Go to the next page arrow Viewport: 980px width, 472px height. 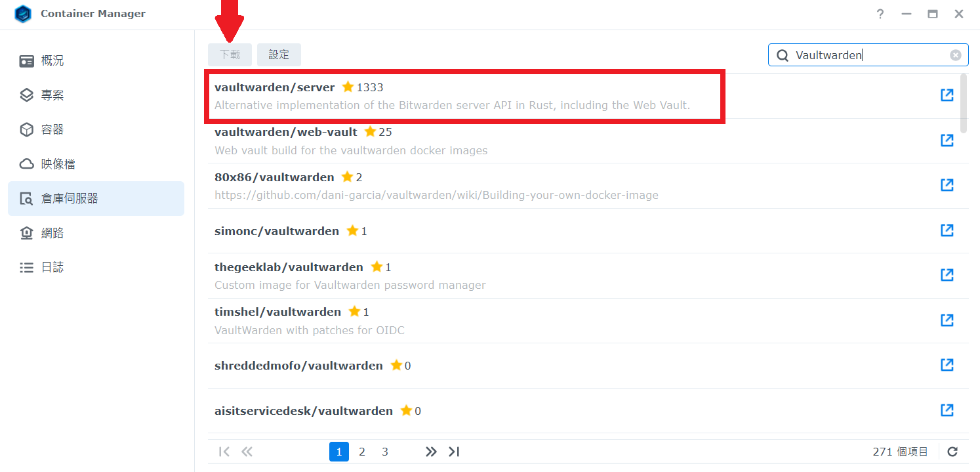pyautogui.click(x=431, y=452)
